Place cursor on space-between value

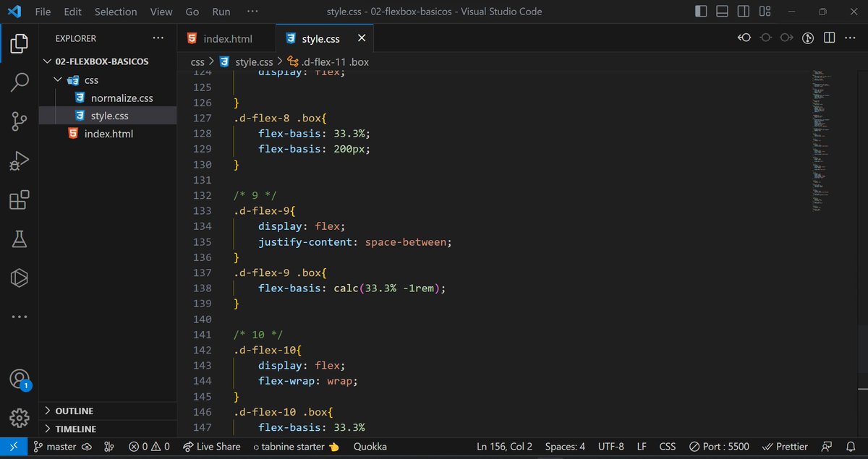(405, 242)
